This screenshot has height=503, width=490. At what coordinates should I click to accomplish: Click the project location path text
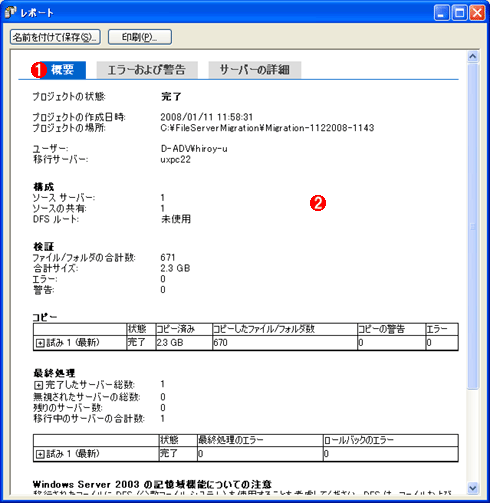[x=267, y=128]
